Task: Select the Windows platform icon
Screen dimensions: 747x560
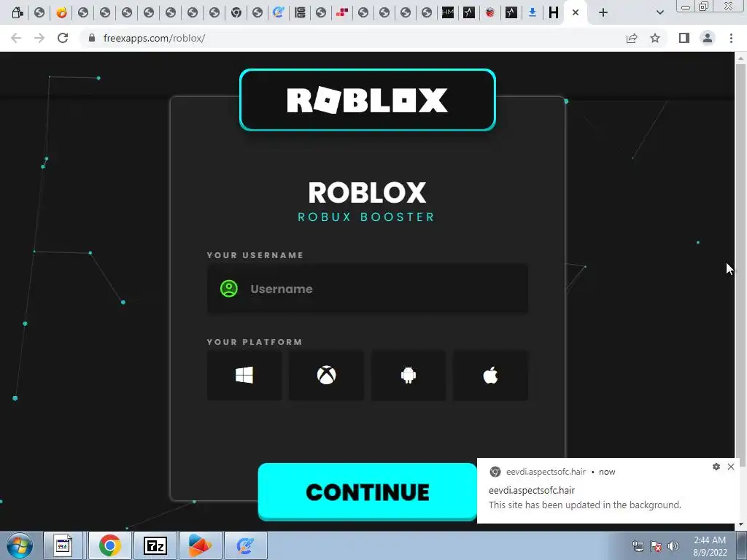Action: click(244, 376)
